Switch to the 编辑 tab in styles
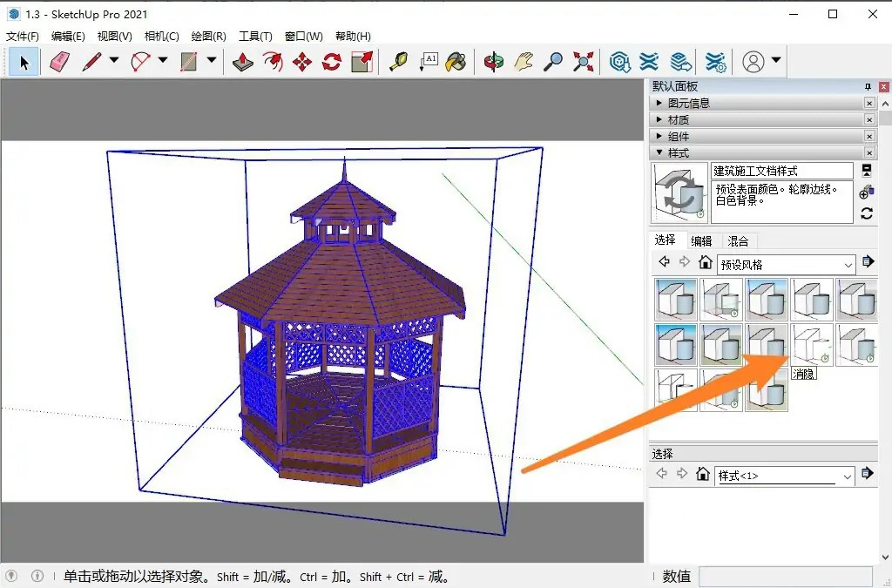Image resolution: width=892 pixels, height=588 pixels. [x=701, y=241]
